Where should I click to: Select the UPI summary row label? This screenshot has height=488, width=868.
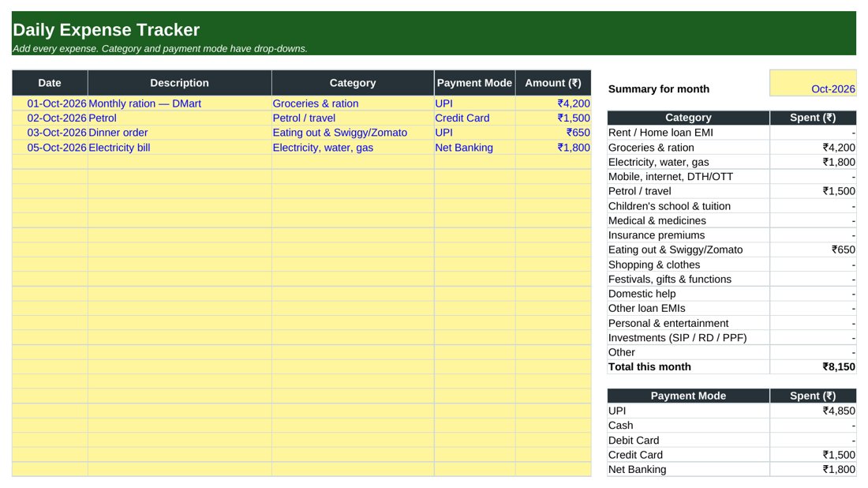tap(617, 411)
